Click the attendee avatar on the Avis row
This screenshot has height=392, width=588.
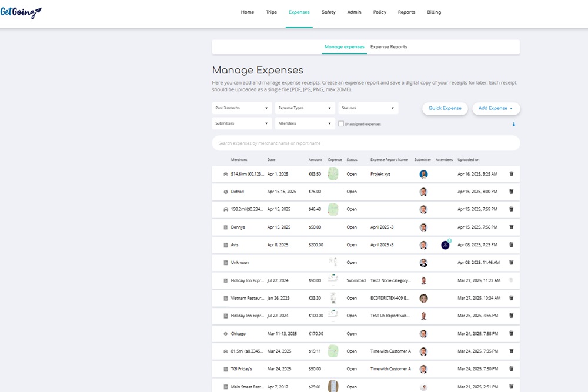click(445, 244)
